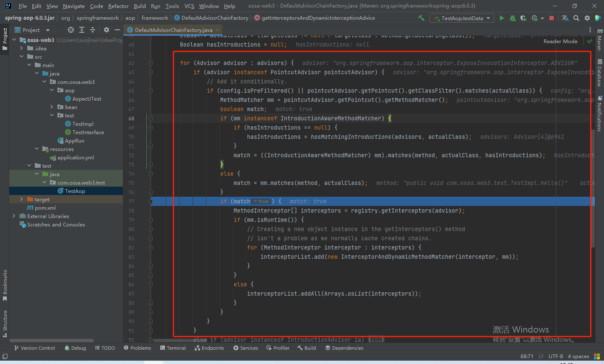The image size is (604, 364).
Task: Expand the bean package
Action: click(x=52, y=107)
